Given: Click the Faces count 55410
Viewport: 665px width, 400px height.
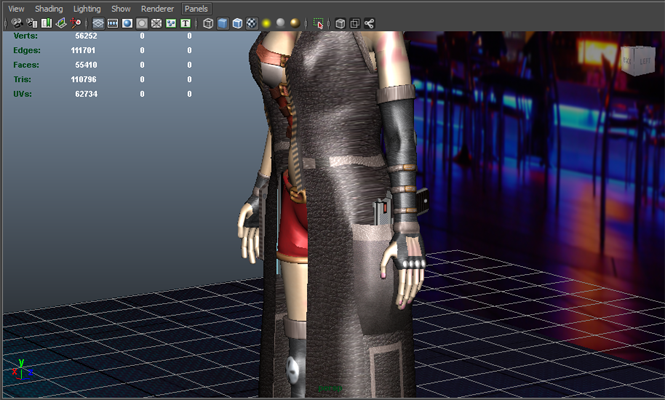Looking at the screenshot, I should 86,65.
